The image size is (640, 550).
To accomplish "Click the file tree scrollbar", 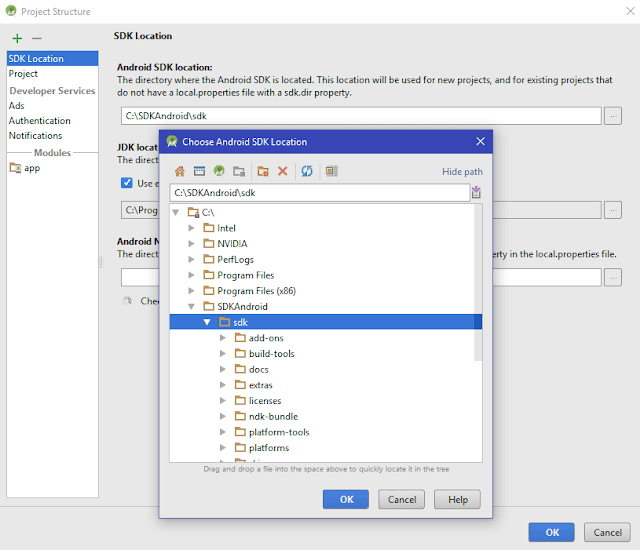I will (x=478, y=282).
